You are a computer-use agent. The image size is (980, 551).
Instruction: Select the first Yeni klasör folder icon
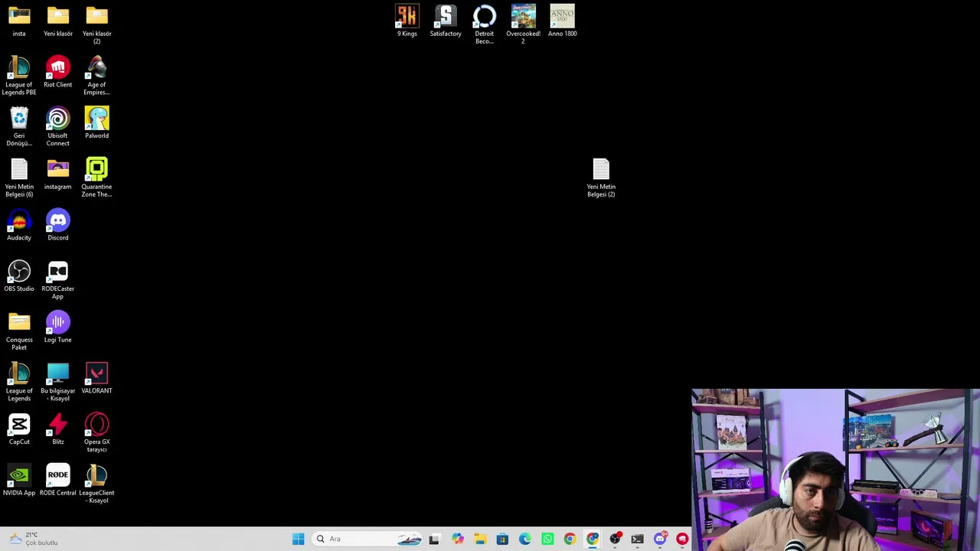click(58, 21)
